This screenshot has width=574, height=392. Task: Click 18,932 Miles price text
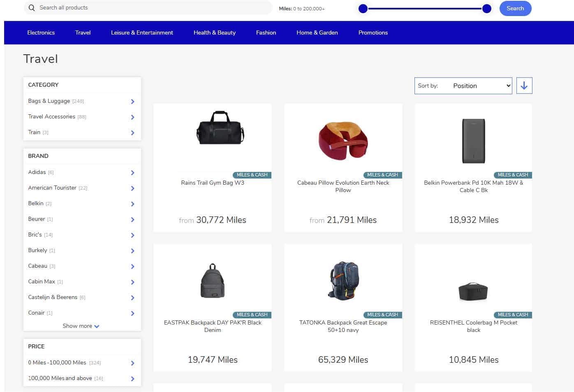474,220
